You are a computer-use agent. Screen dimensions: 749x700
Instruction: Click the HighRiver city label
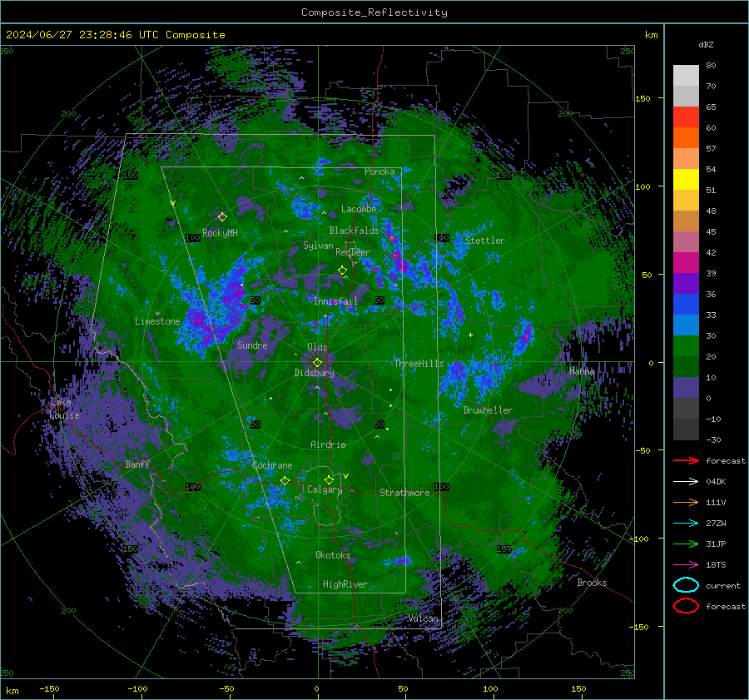tap(345, 584)
